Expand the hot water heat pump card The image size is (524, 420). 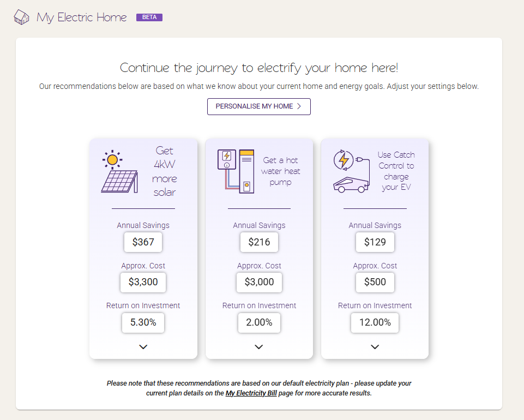259,347
